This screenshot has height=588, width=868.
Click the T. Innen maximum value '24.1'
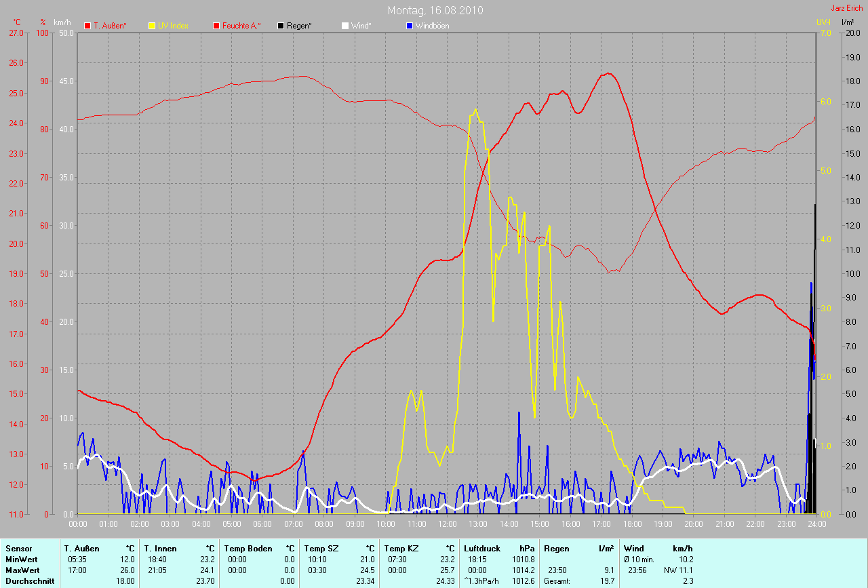[208, 570]
